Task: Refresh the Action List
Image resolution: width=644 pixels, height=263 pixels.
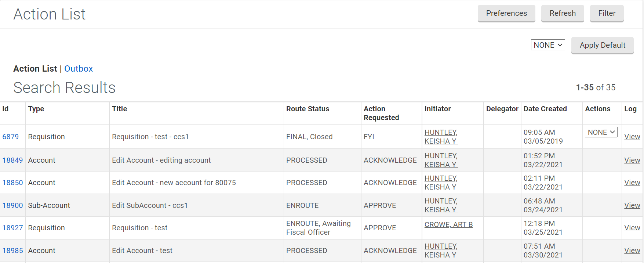Action: (563, 13)
